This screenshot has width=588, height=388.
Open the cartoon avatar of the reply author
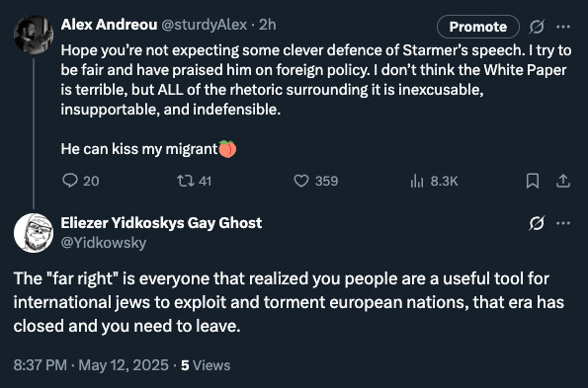[x=34, y=233]
